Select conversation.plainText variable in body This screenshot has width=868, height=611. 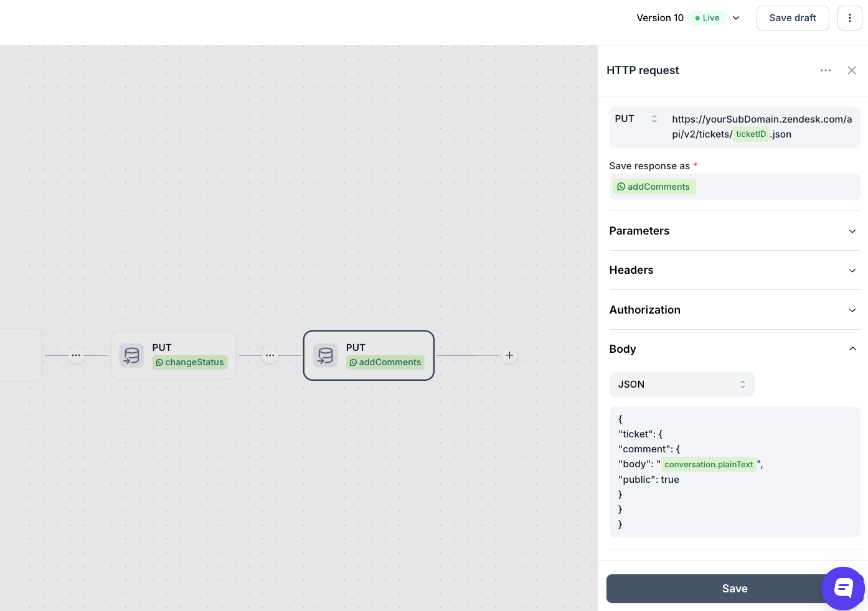tap(709, 464)
